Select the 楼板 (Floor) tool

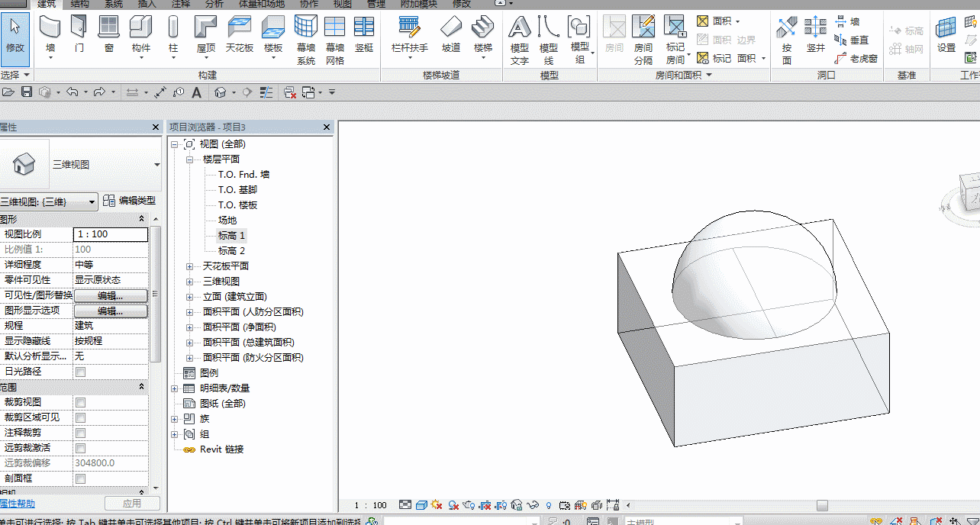click(273, 38)
